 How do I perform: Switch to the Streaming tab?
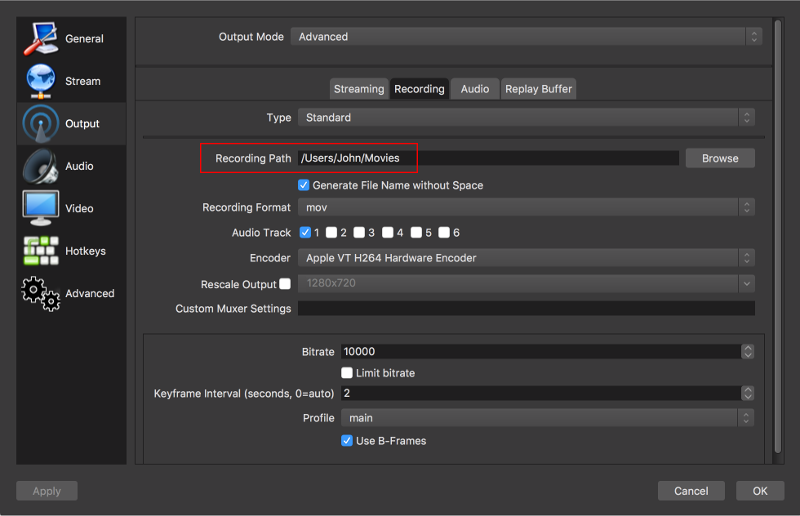click(x=358, y=89)
